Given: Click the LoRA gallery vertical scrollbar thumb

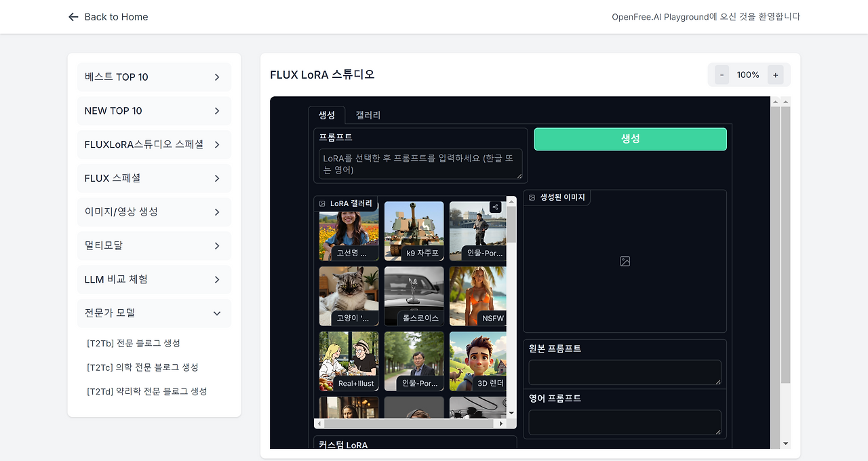Looking at the screenshot, I should 511,224.
